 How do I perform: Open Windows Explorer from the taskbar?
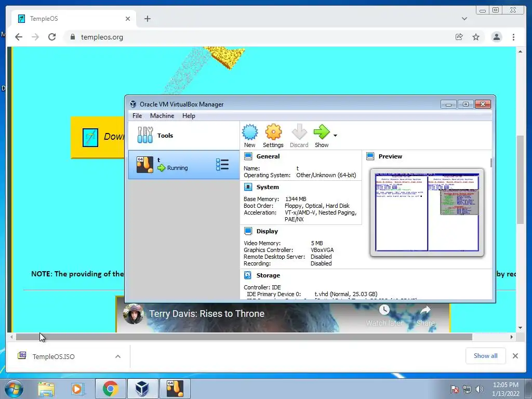click(x=46, y=389)
